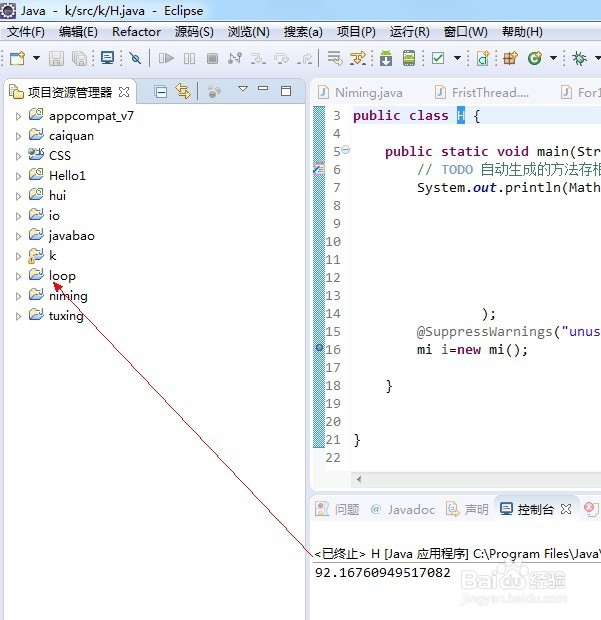
Task: Expand the appcompat_v7 project
Action: [18, 116]
